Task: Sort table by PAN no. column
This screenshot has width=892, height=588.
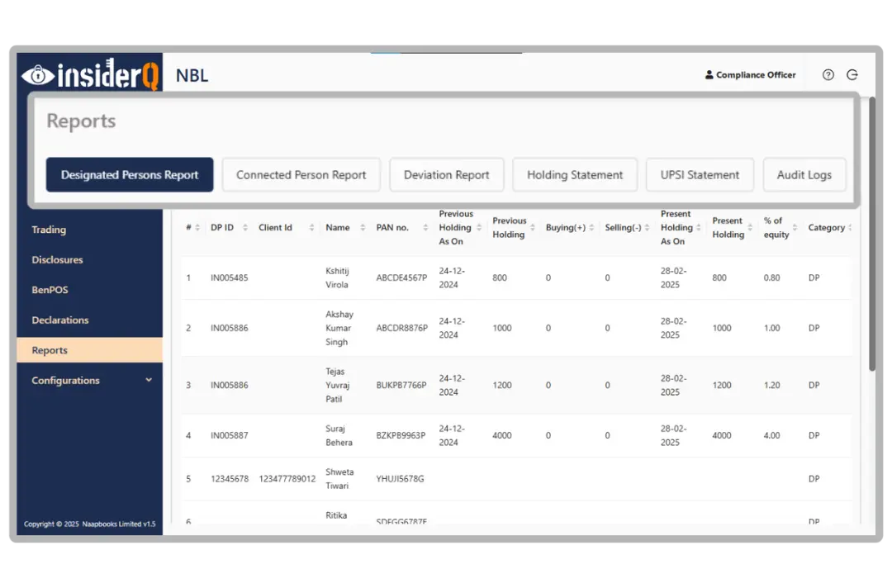Action: (x=425, y=227)
